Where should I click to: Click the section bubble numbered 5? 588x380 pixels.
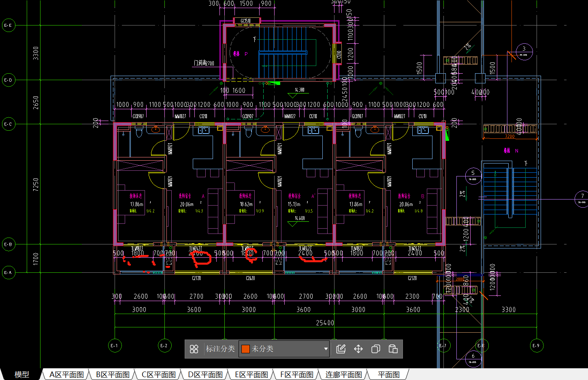tap(473, 176)
